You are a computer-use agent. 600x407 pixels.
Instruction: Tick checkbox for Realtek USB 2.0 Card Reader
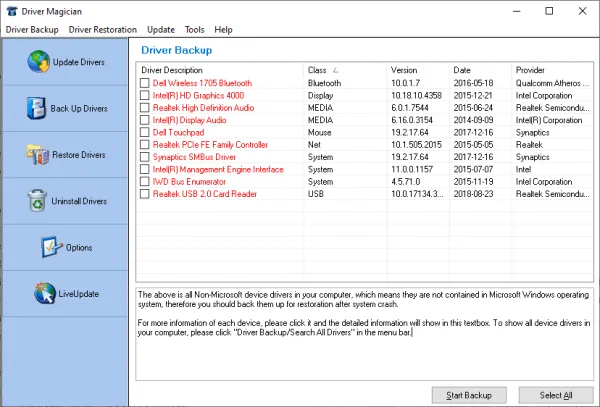tap(145, 194)
